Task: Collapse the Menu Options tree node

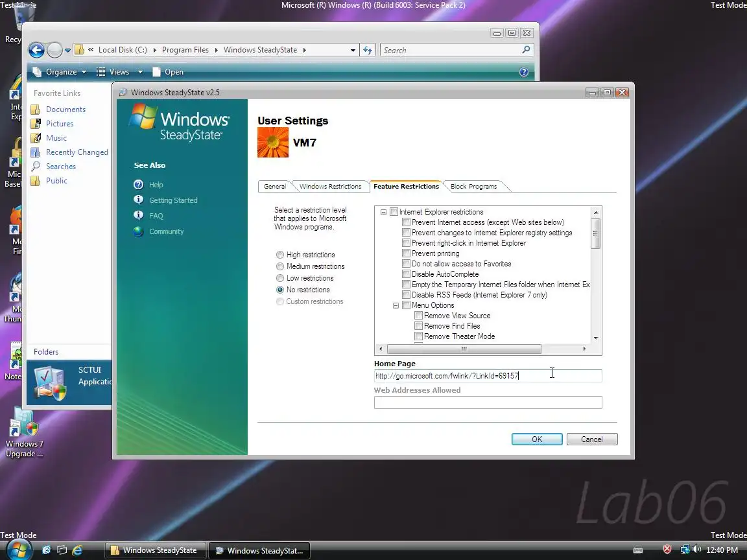Action: click(396, 306)
